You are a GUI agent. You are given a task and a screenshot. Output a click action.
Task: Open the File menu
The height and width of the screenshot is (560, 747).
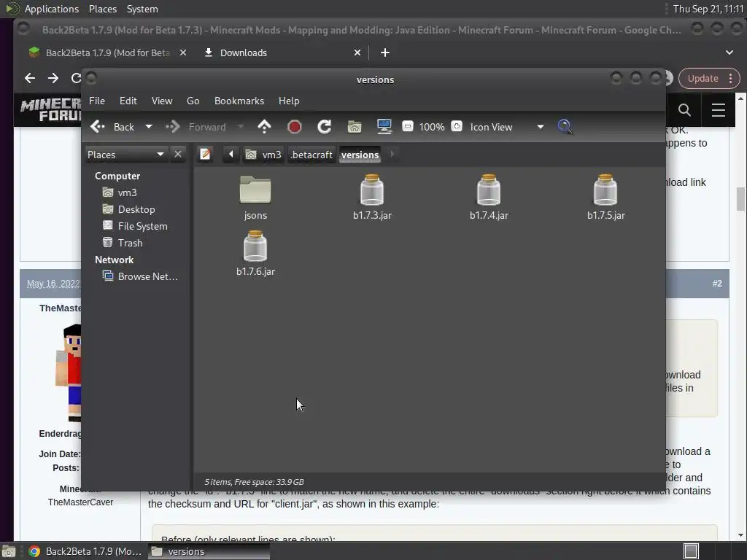coord(97,101)
